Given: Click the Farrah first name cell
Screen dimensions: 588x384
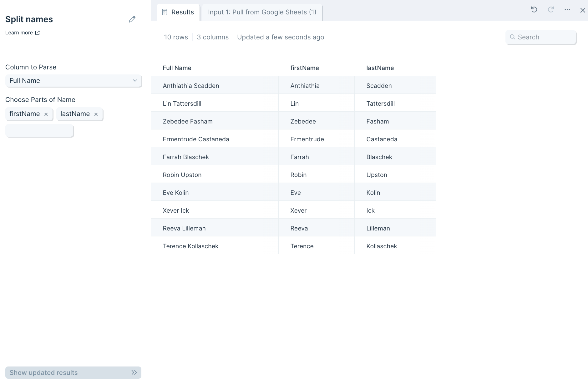Looking at the screenshot, I should (x=317, y=156).
